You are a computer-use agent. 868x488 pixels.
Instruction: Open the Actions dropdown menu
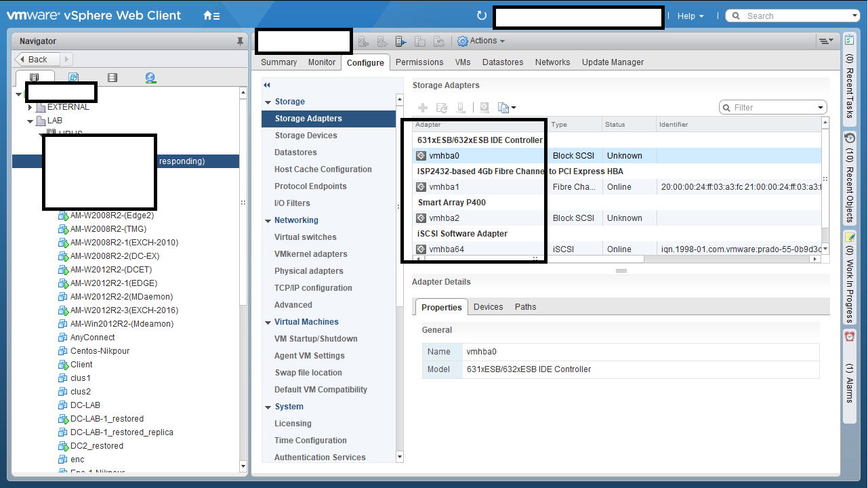pyautogui.click(x=481, y=41)
